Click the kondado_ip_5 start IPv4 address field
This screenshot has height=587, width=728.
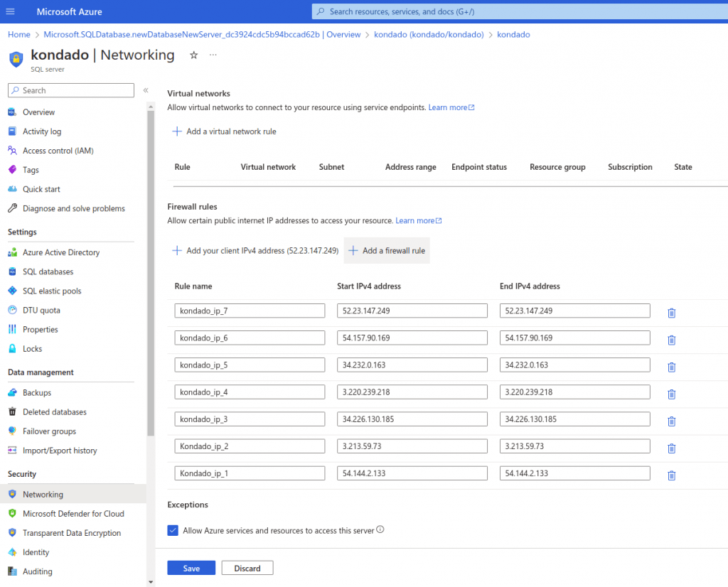[412, 365]
